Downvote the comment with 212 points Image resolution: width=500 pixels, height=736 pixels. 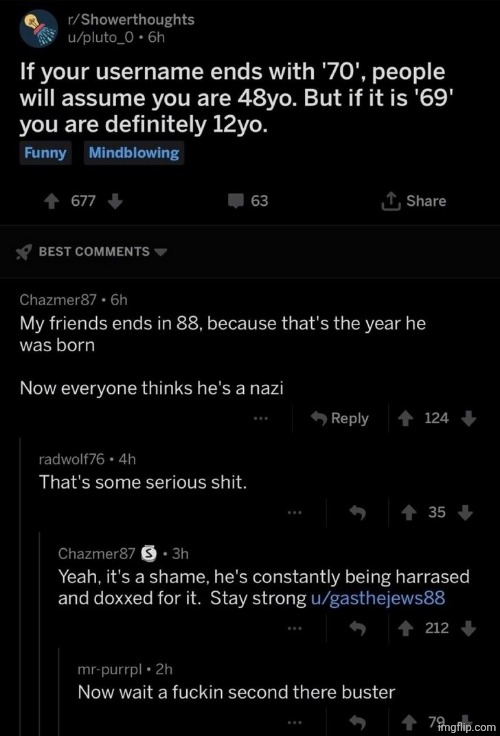[469, 629]
